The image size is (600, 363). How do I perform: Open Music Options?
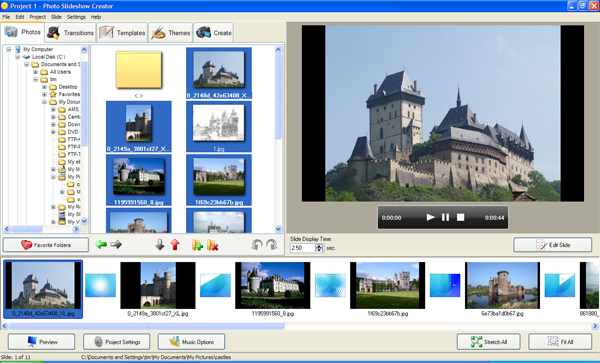tap(191, 342)
